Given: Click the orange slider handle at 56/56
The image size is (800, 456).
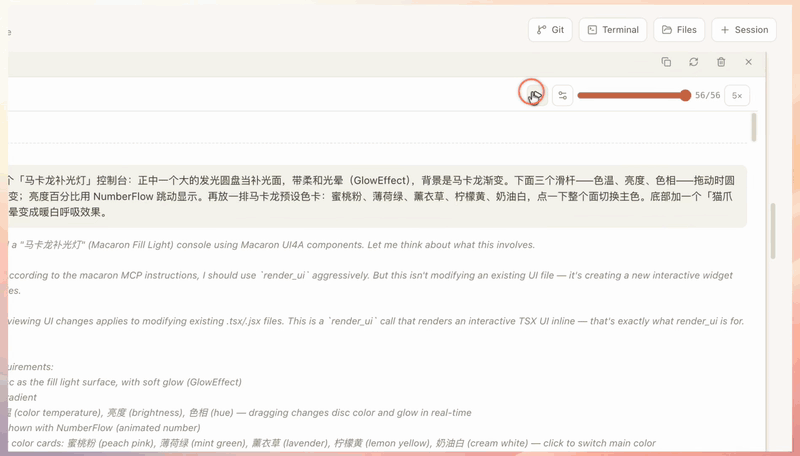Looking at the screenshot, I should click(685, 95).
